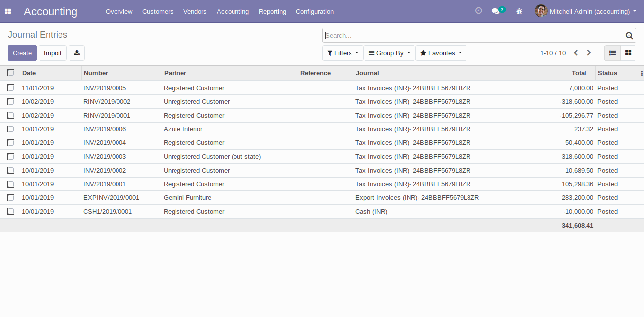Image resolution: width=644 pixels, height=317 pixels.
Task: Open the apps grid menu icon
Action: pyautogui.click(x=8, y=11)
